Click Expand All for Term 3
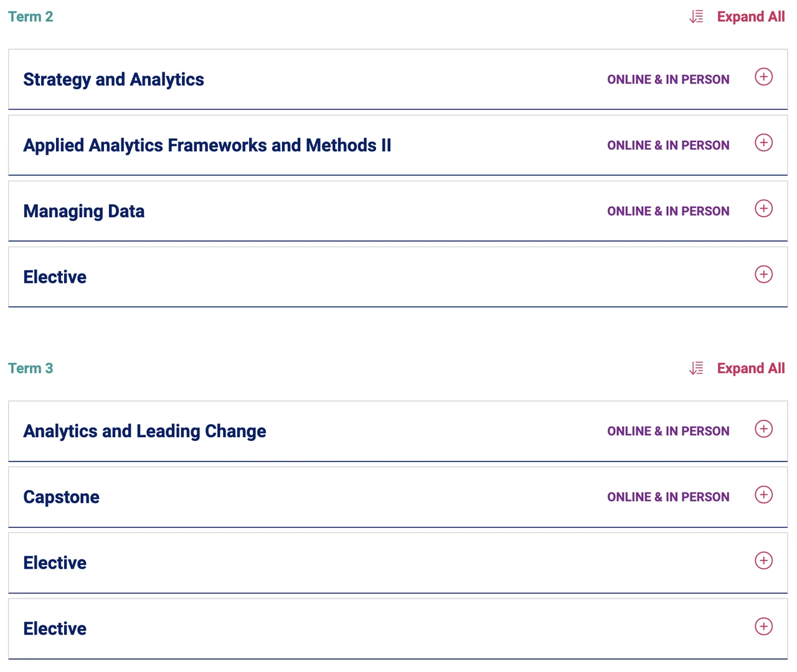The width and height of the screenshot is (797, 672). (750, 369)
